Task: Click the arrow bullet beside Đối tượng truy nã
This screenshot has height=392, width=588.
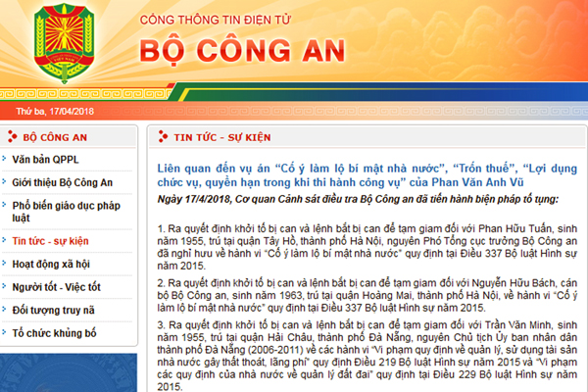Action: (4, 309)
